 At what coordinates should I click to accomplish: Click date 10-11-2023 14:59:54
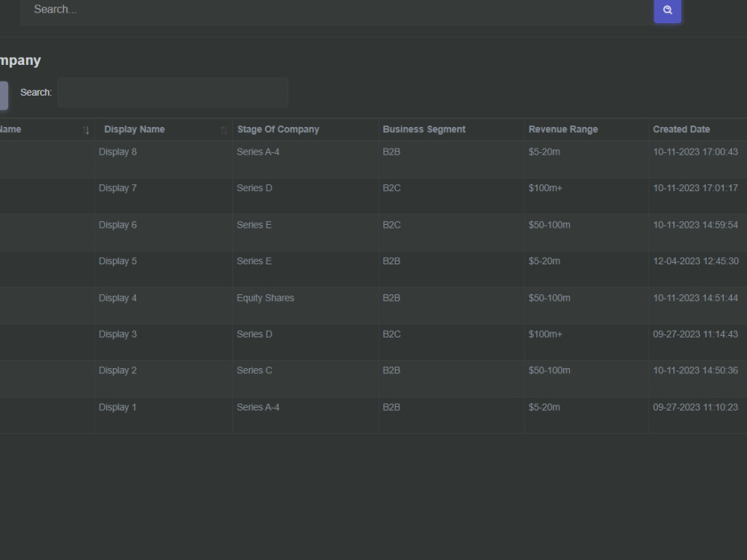click(x=695, y=225)
